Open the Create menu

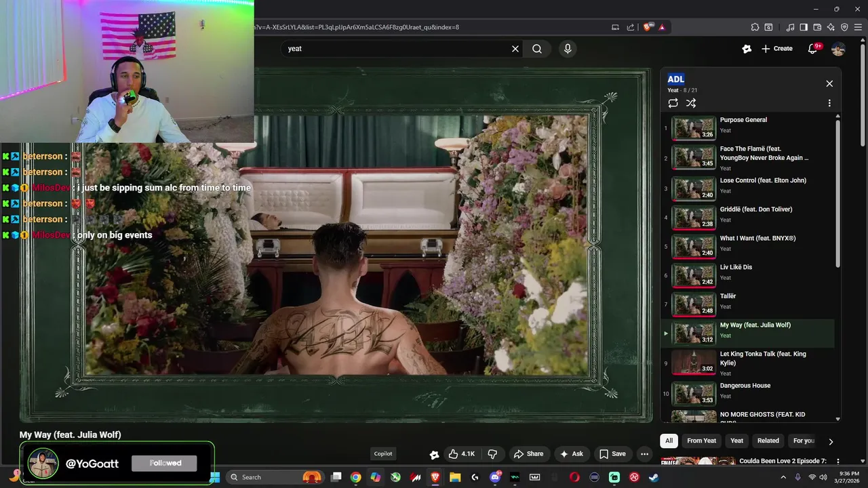[x=776, y=49]
